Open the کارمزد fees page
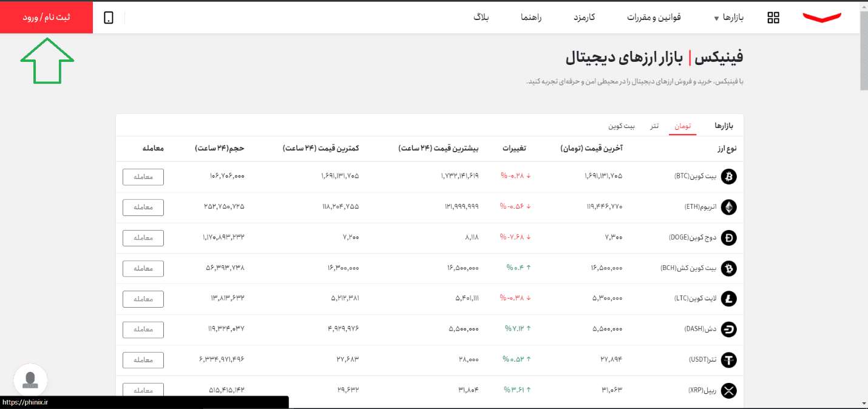 coord(584,18)
